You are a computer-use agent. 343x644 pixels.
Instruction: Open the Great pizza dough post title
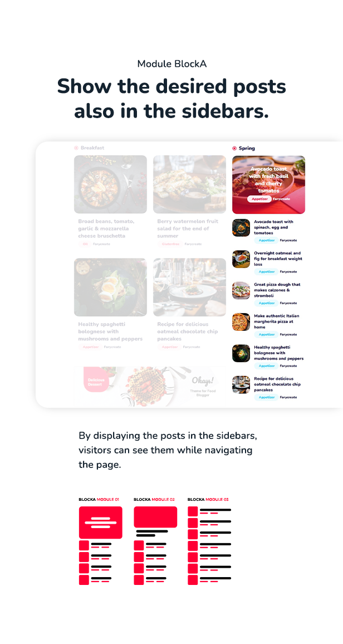point(277,290)
